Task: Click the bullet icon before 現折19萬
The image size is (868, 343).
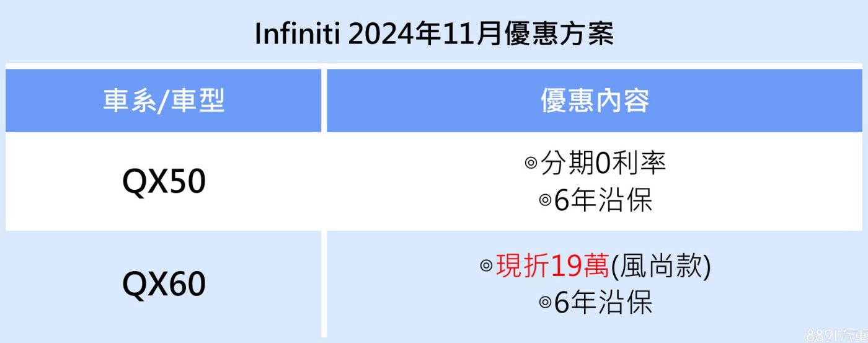Action: (487, 267)
